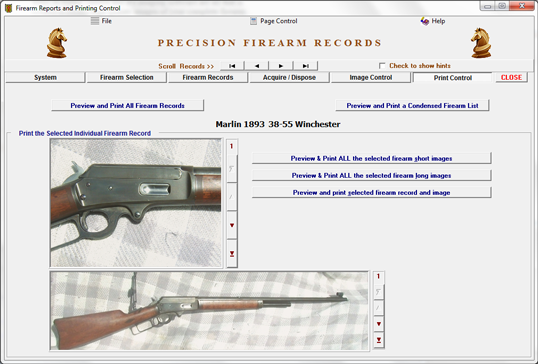Switch to Image Control tab
This screenshot has width=538, height=364.
[371, 78]
